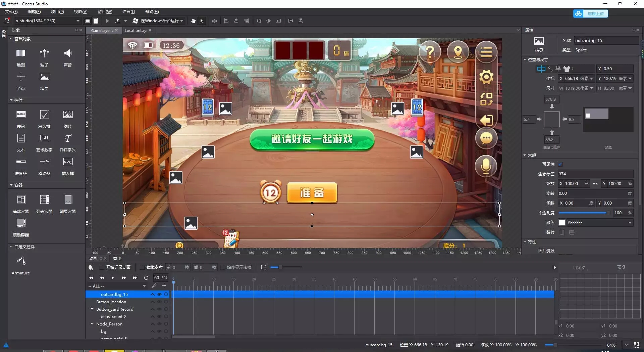Collapse the Button_cardRecord tree node
Screen dimensions: 644x352
coord(92,309)
